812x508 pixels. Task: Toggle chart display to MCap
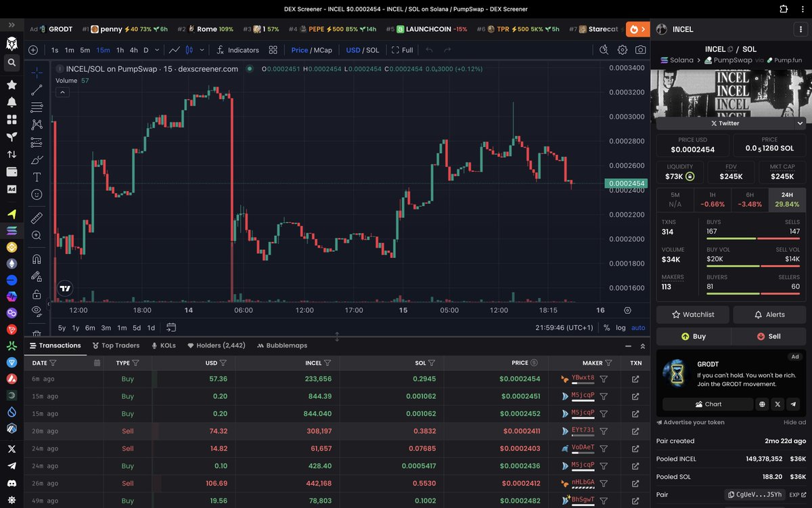pyautogui.click(x=324, y=49)
